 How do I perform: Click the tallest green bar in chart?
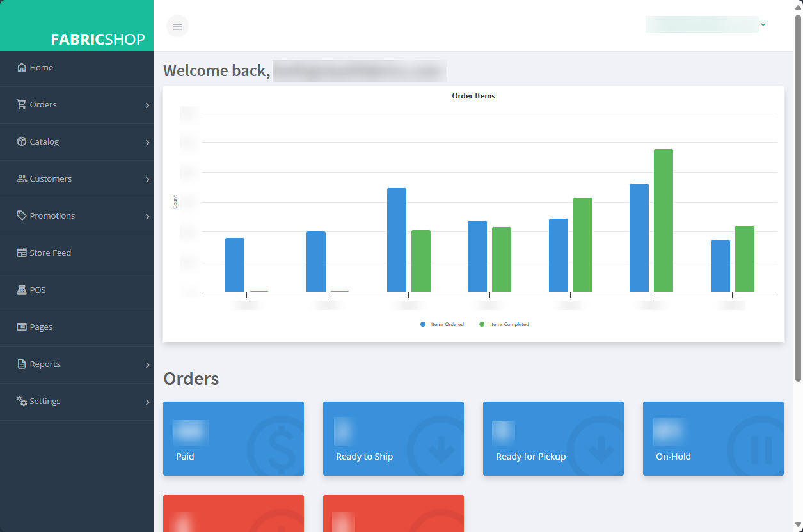[663, 220]
